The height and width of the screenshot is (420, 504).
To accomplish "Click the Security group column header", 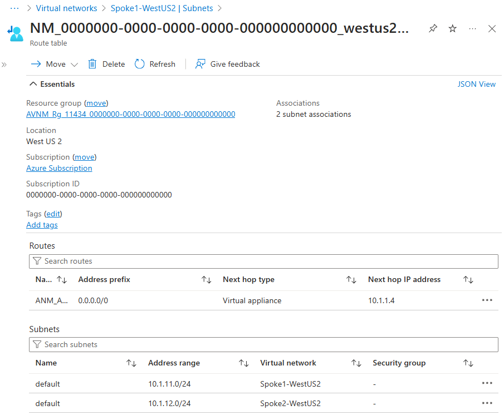I will 399,363.
